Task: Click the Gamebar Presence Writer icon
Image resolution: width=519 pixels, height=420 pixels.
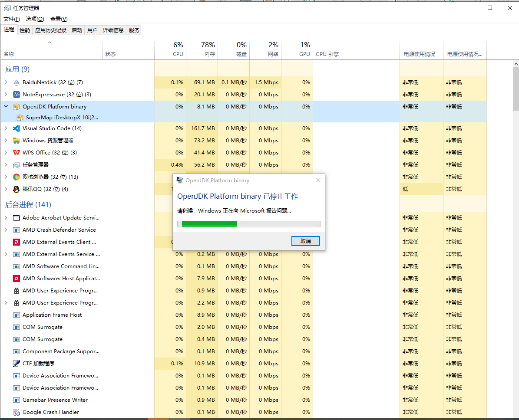Action: [x=16, y=400]
